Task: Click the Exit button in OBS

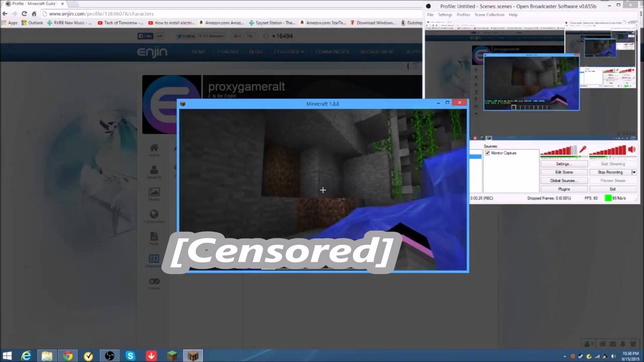Action: (x=612, y=189)
